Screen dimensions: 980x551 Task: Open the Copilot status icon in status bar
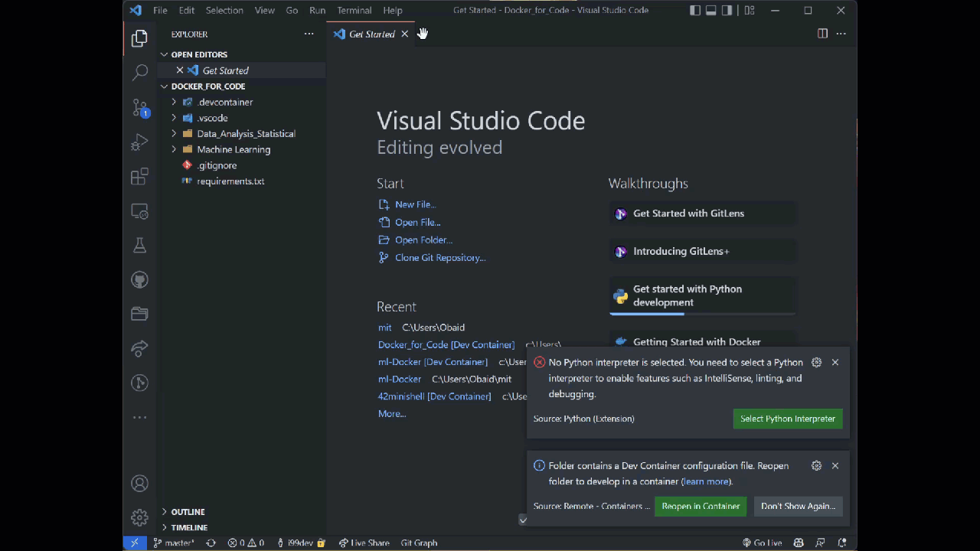(799, 543)
